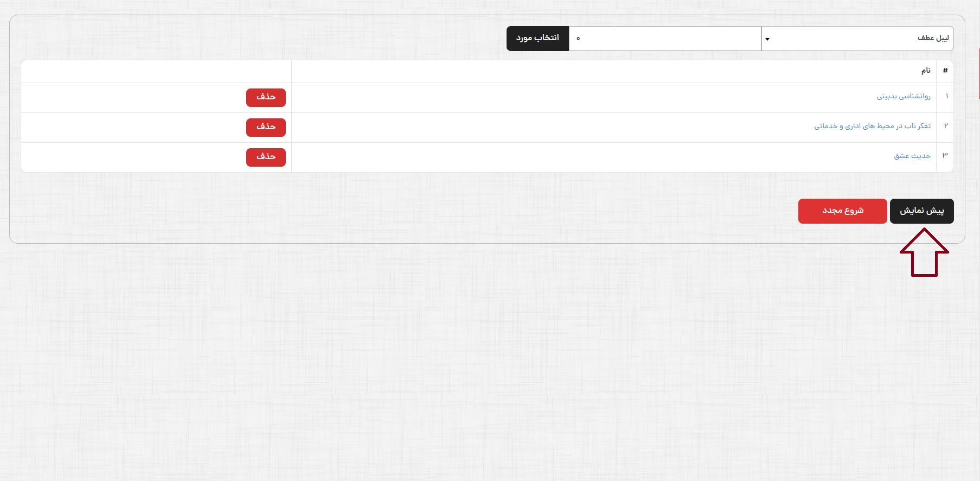This screenshot has height=481, width=980.
Task: Open the 'تفکر ناب در محیط های اداری و خدماتی' link
Action: coord(872,126)
